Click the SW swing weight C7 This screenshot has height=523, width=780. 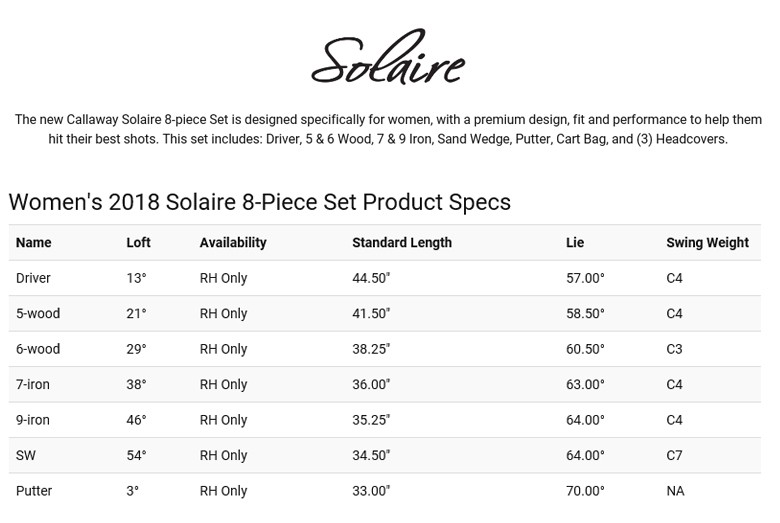pyautogui.click(x=674, y=455)
